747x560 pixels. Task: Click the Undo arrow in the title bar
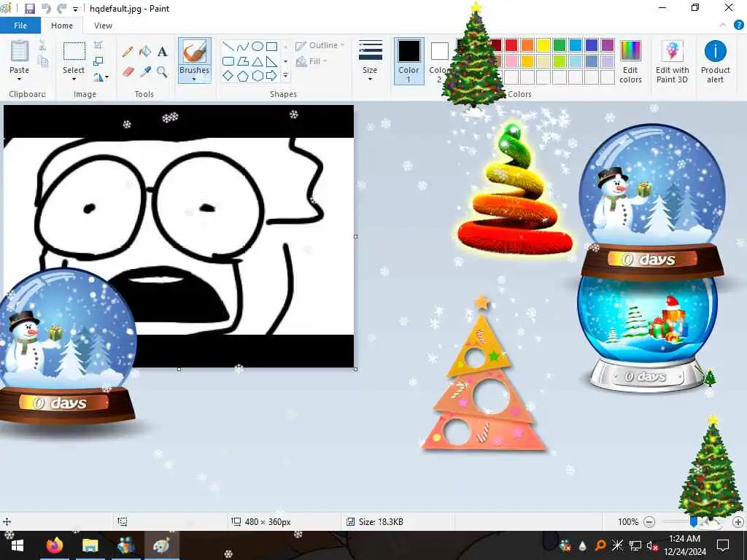click(46, 9)
